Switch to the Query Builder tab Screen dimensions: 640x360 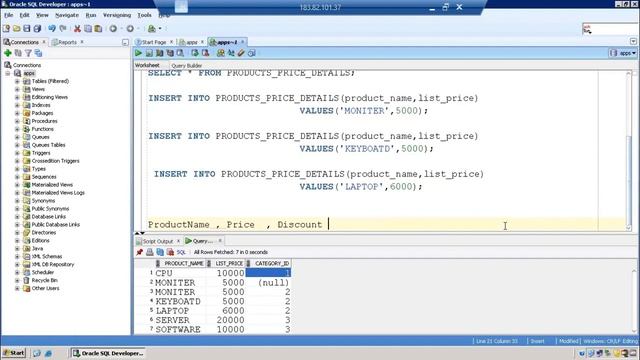tap(187, 65)
